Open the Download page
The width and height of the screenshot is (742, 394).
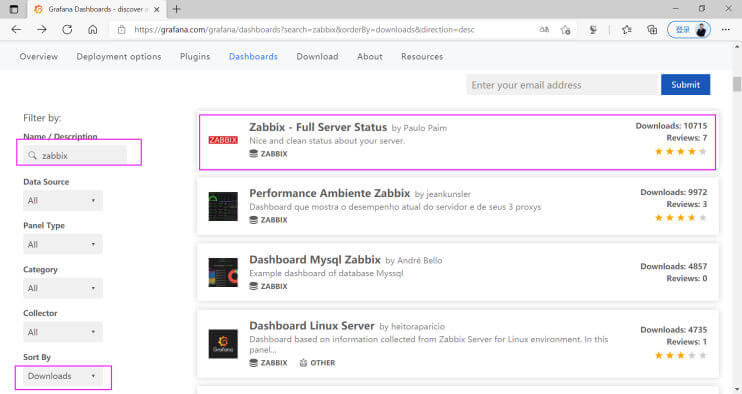[318, 56]
